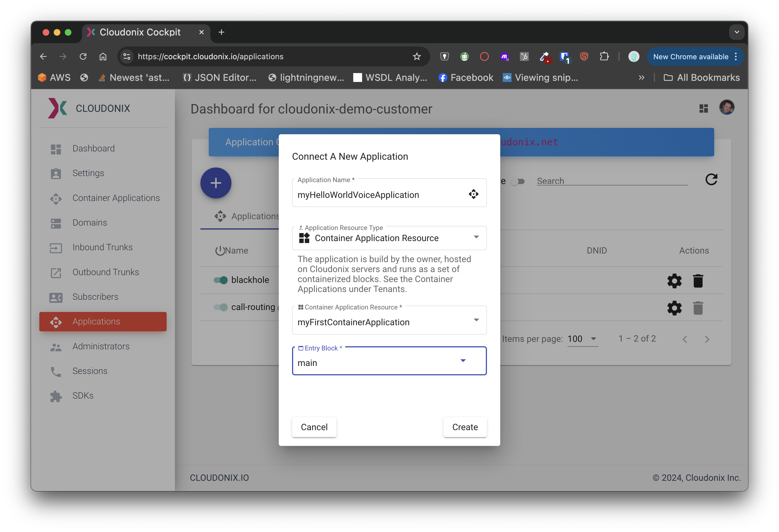Screen dimensions: 779x532
Task: Toggle the switch next to Search
Action: tap(518, 181)
